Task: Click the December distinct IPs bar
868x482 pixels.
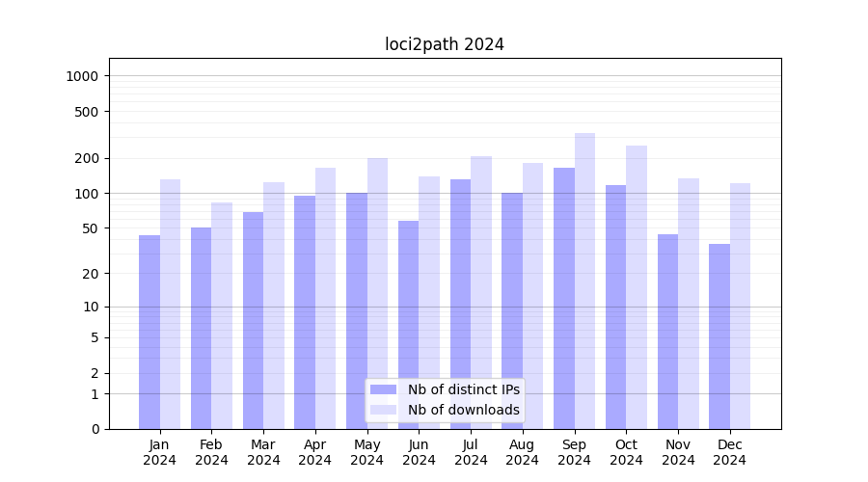Action: tap(719, 336)
